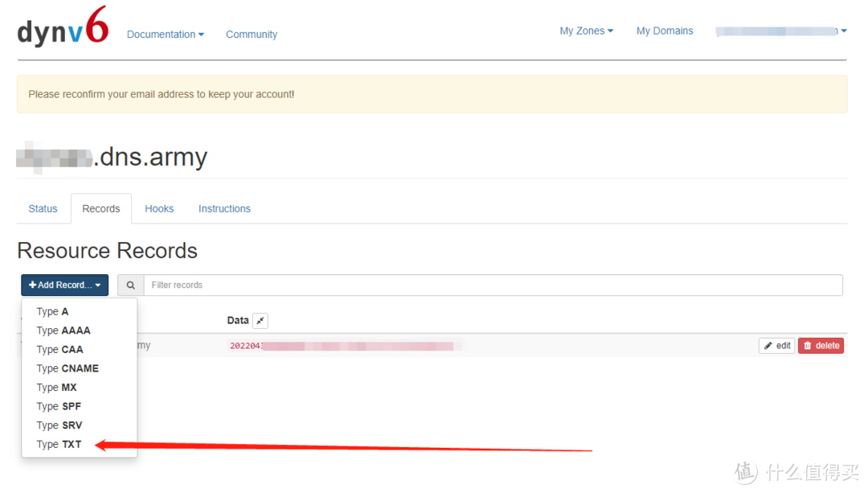Select the Records tab

100,209
